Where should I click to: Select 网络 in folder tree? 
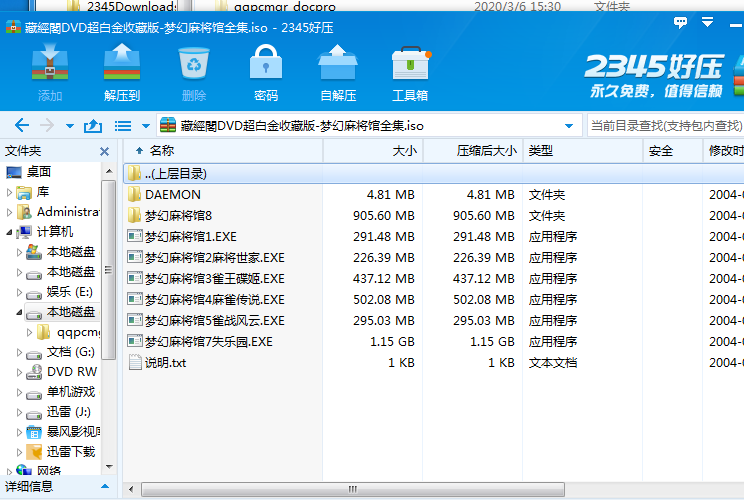click(49, 471)
